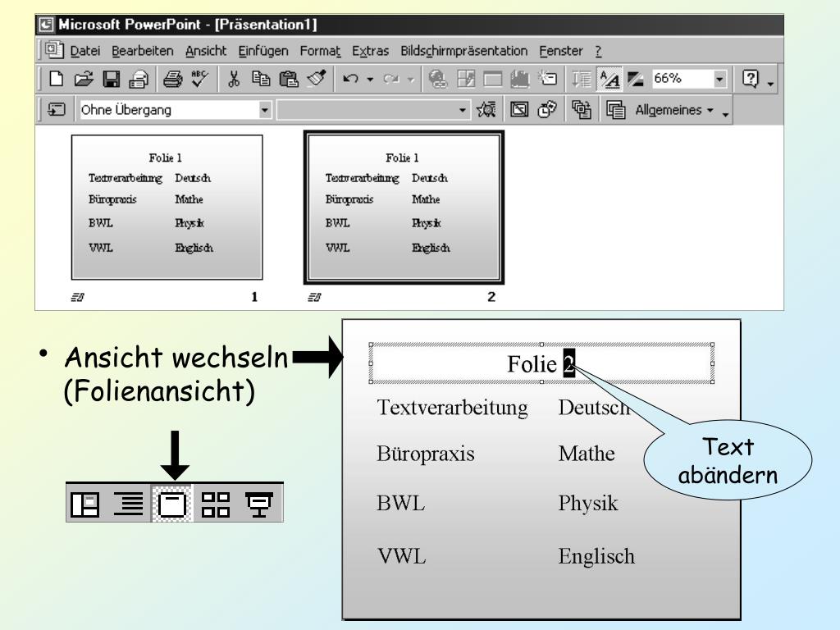Open the Bildschirmpräsentation menu

pyautogui.click(x=464, y=51)
